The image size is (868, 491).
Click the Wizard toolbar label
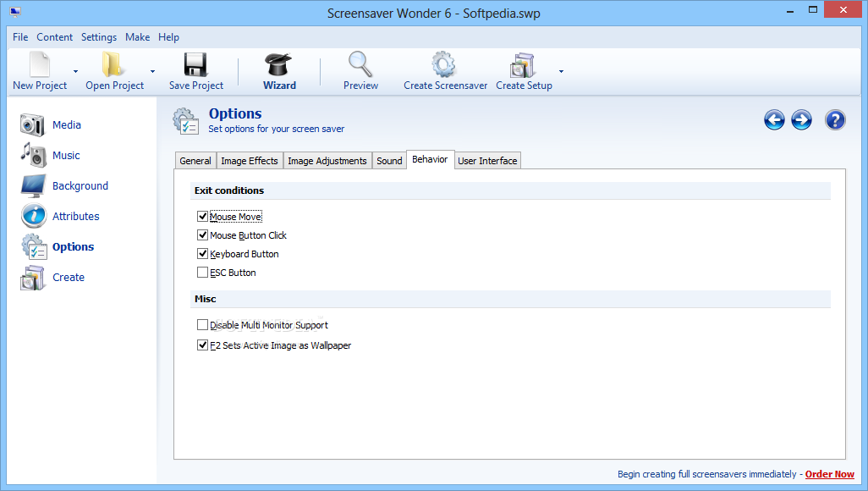pos(279,86)
